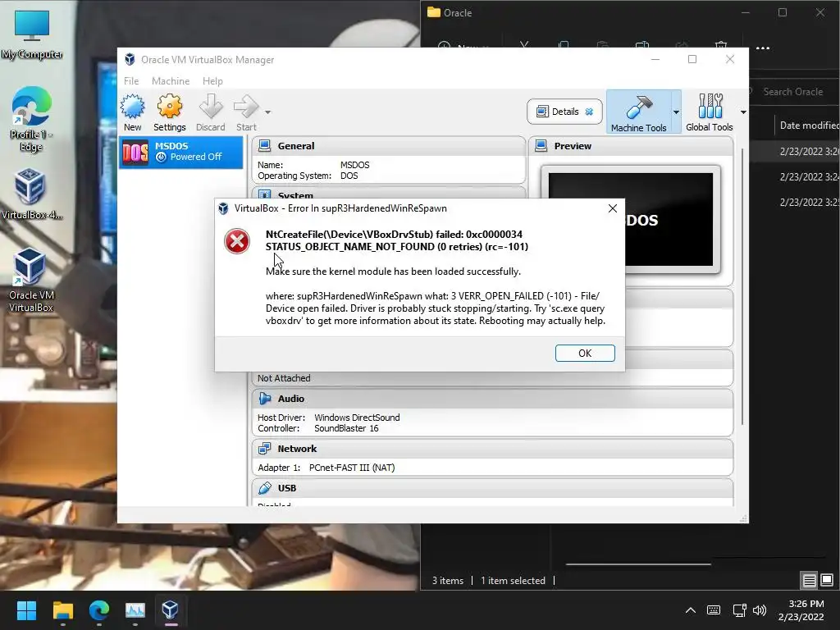
Task: Click the USB section header
Action: point(492,488)
